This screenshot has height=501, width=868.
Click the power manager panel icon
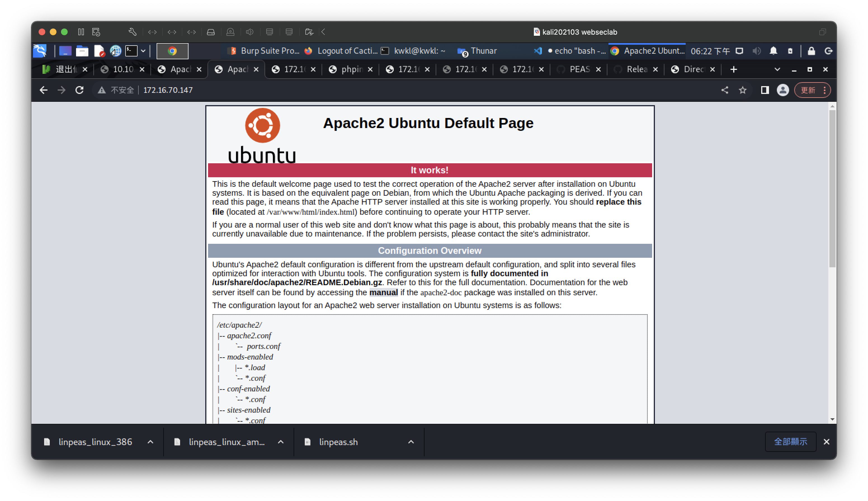tap(790, 51)
